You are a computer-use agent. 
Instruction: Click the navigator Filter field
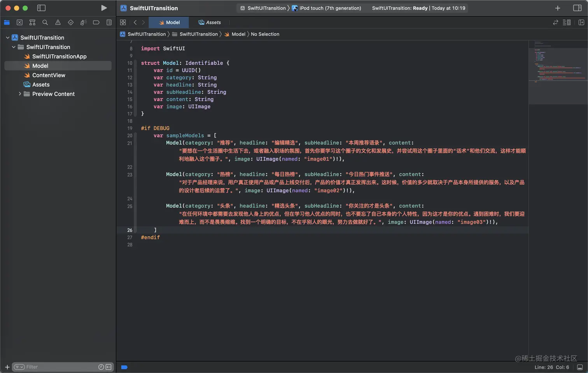pyautogui.click(x=62, y=367)
